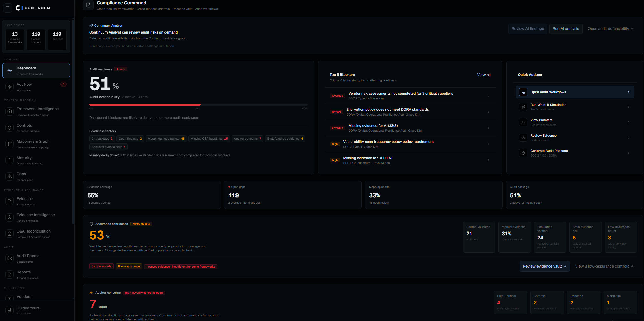
Task: Click the Gaps warning triangle icon
Action: click(9, 176)
